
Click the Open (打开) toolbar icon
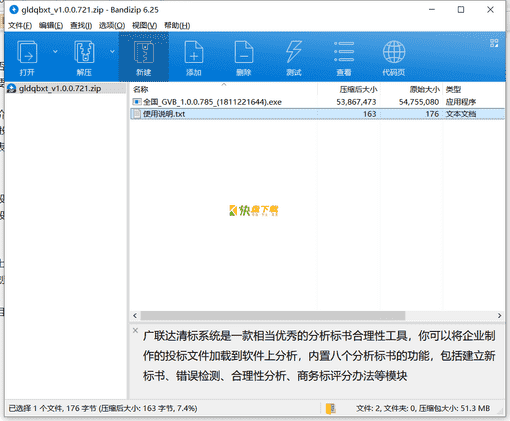[27, 52]
